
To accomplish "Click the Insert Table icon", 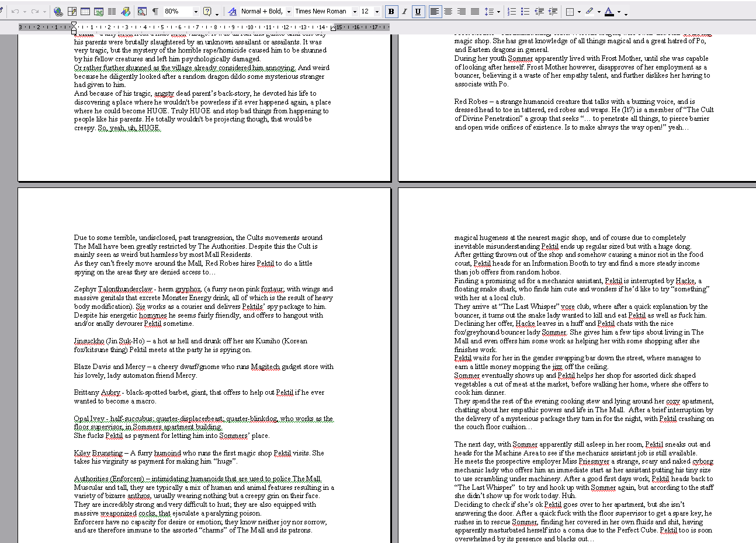I will click(85, 11).
